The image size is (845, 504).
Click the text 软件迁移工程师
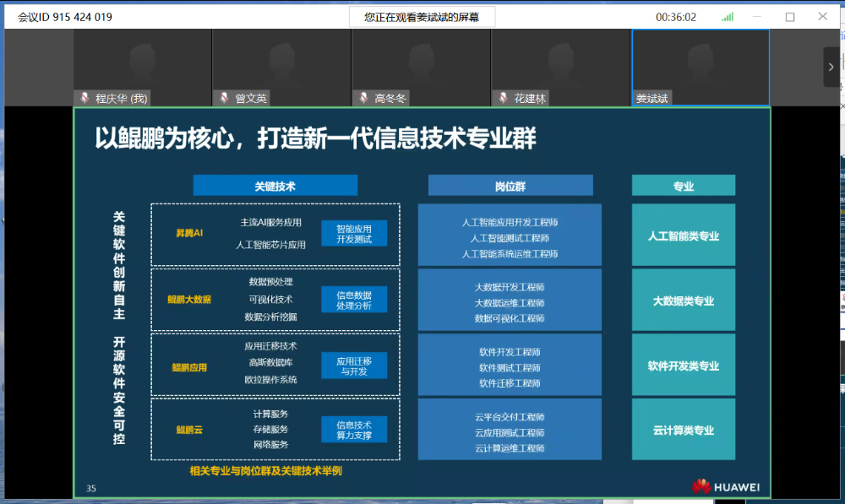coord(510,382)
